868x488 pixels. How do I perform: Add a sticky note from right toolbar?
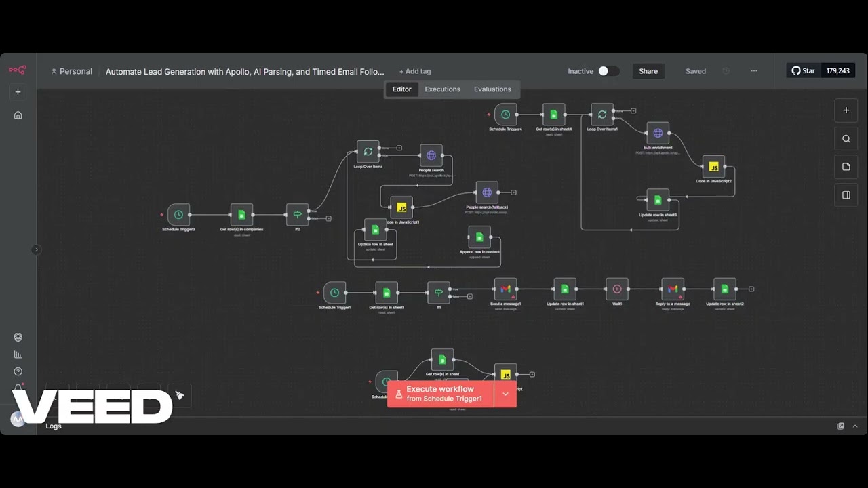point(846,167)
